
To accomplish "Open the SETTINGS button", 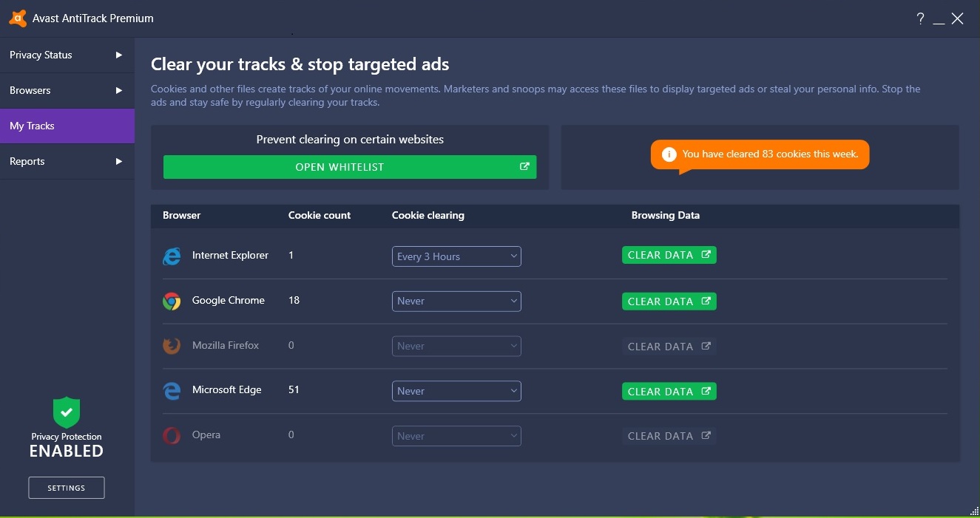I will click(67, 488).
